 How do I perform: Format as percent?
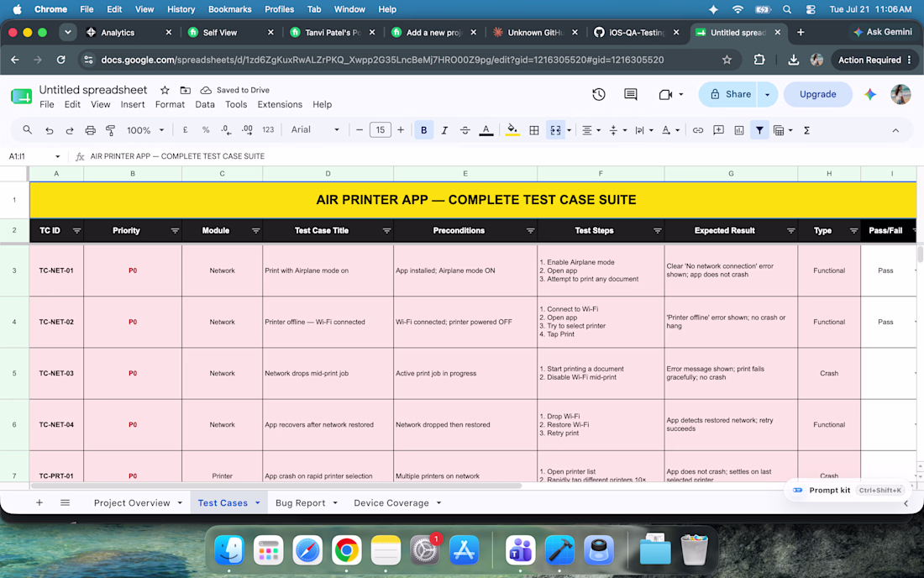[206, 130]
